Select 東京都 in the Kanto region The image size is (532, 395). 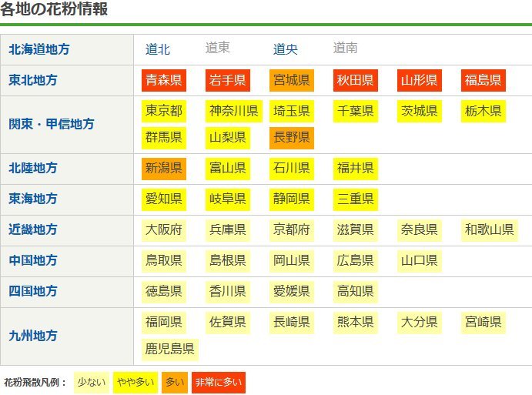click(x=163, y=111)
